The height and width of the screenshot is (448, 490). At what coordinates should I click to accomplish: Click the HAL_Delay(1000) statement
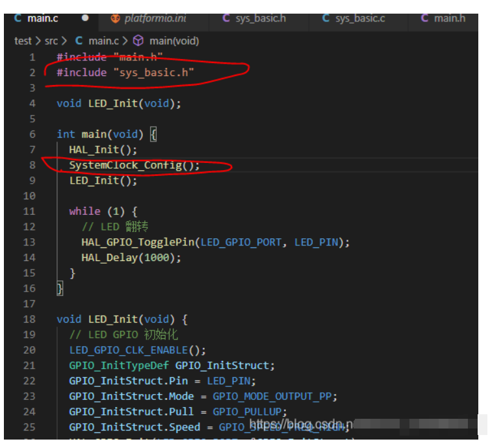tap(131, 257)
